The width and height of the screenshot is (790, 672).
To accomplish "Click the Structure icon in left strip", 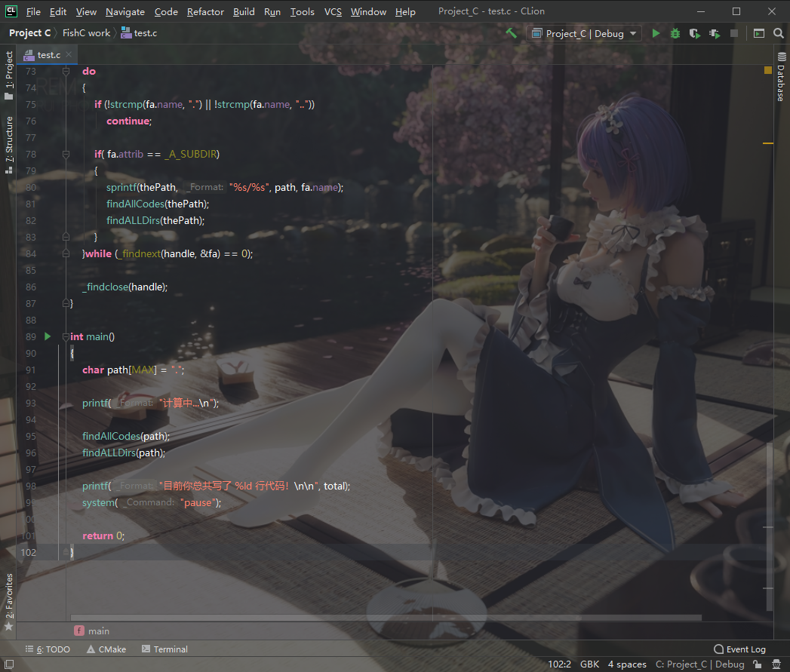I will (8, 170).
